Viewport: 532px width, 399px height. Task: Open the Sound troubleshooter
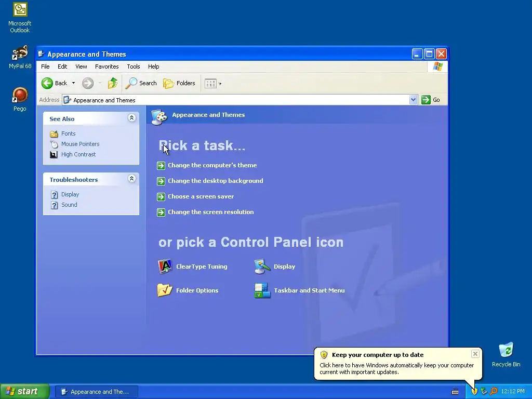69,205
